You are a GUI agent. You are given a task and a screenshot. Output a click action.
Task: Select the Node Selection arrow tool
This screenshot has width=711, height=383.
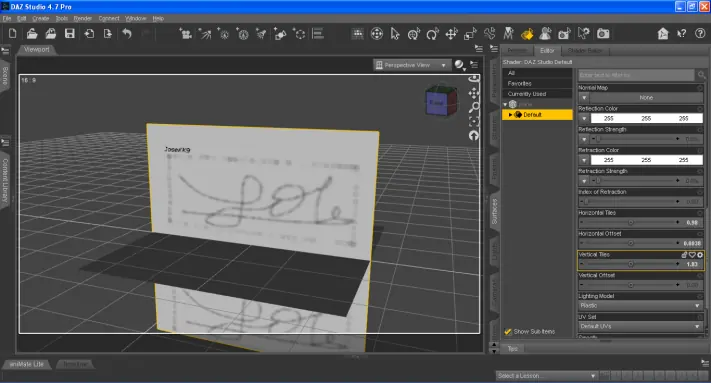point(395,34)
